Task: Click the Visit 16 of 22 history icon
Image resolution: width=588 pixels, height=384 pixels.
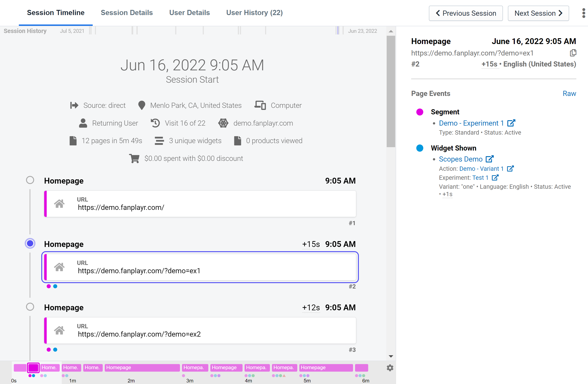Action: (155, 123)
